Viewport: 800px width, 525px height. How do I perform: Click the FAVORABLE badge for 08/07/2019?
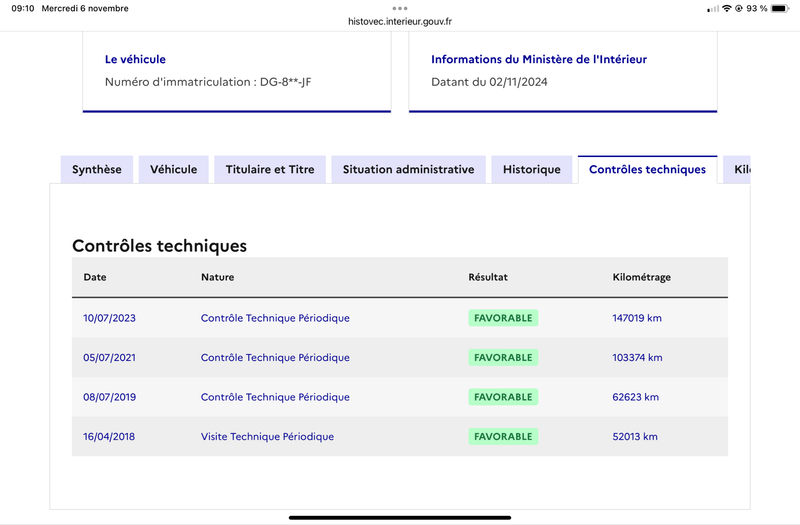coord(503,397)
